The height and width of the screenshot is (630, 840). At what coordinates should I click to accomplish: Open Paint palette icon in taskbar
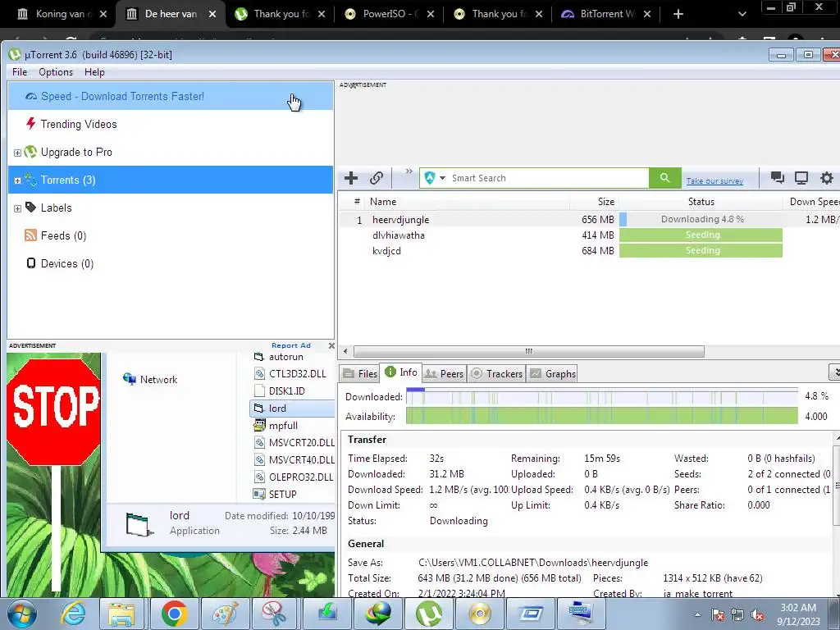click(x=225, y=614)
